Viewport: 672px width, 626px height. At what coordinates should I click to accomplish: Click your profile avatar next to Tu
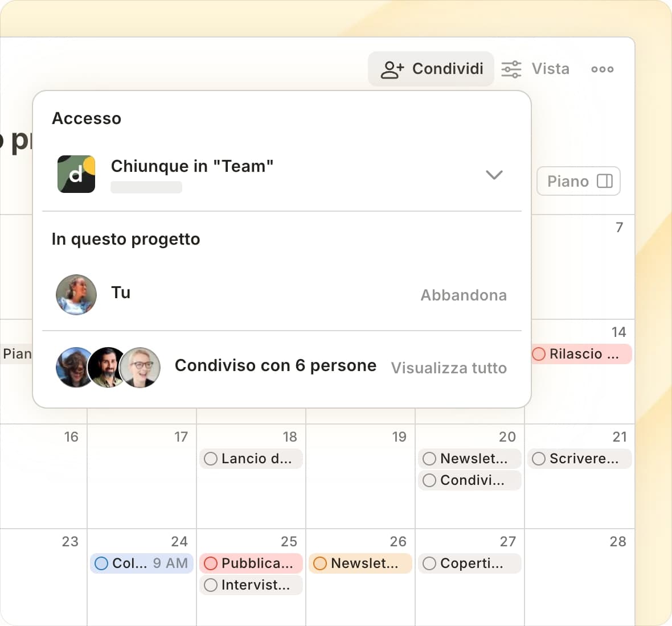coord(76,294)
